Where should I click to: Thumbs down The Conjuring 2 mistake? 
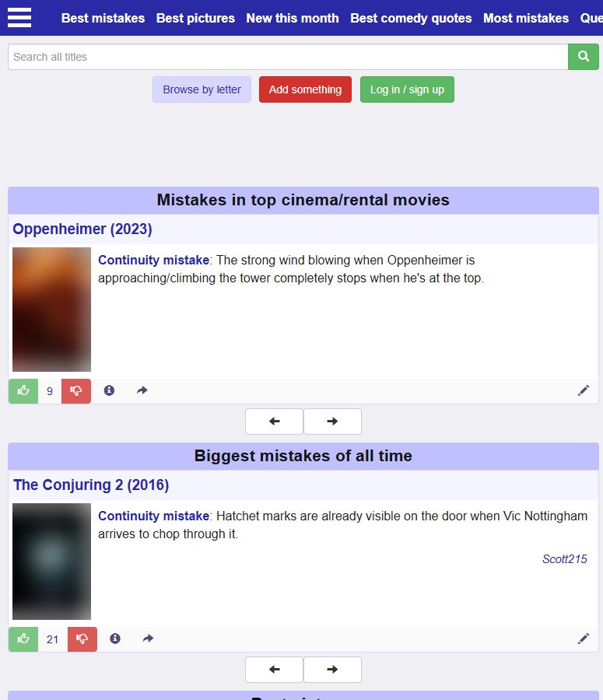click(82, 639)
